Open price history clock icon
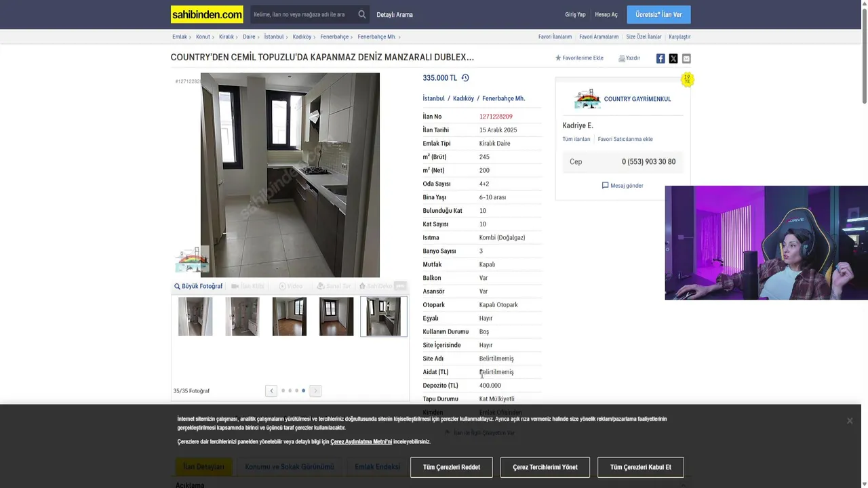This screenshot has width=868, height=488. (x=465, y=78)
